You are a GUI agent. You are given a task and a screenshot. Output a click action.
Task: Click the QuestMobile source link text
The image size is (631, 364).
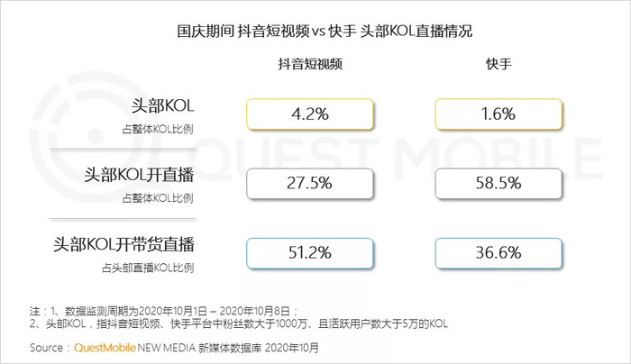[x=105, y=348]
